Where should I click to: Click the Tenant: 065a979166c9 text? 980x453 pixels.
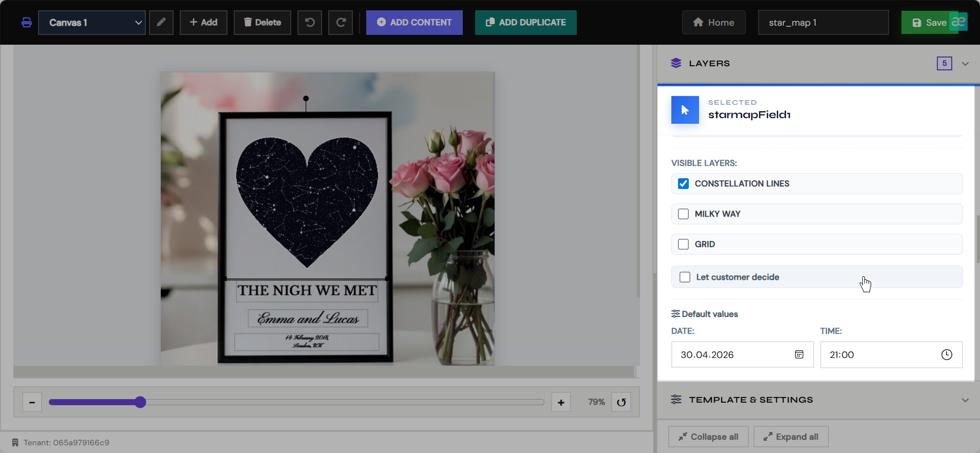pos(66,442)
